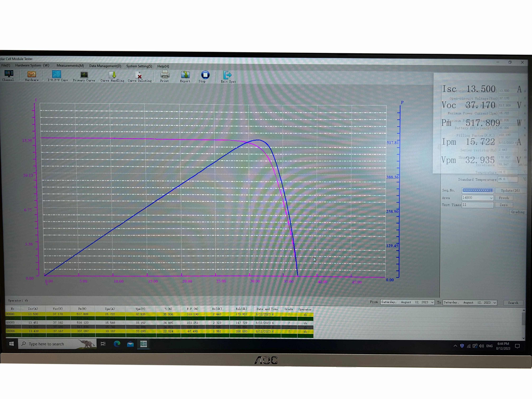
Task: Click the Zero button beside Test Times
Action: coord(504,205)
